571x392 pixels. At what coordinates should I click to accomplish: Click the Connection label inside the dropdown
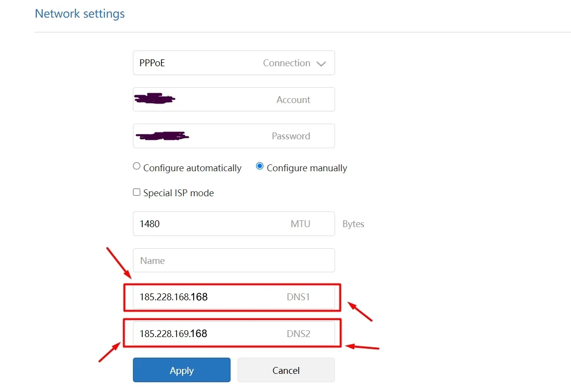286,63
